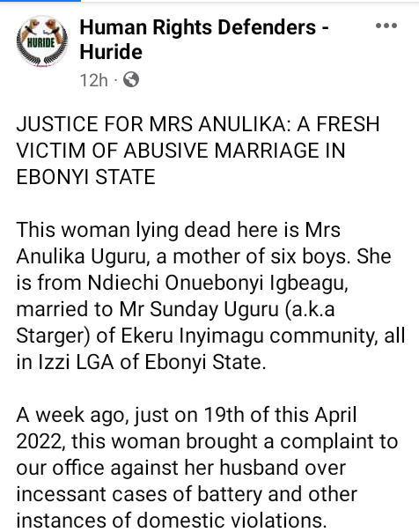Open the HURIDE page profile picture
The width and height of the screenshot is (419, 532).
[42, 41]
